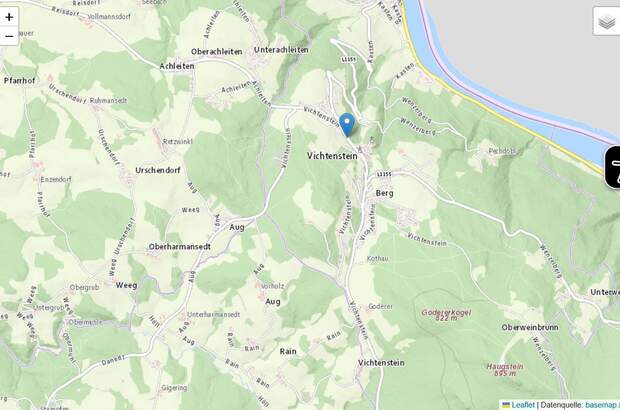Screen dimensions: 620x410
Task: Zoom out with the minus button
Action: click(9, 36)
